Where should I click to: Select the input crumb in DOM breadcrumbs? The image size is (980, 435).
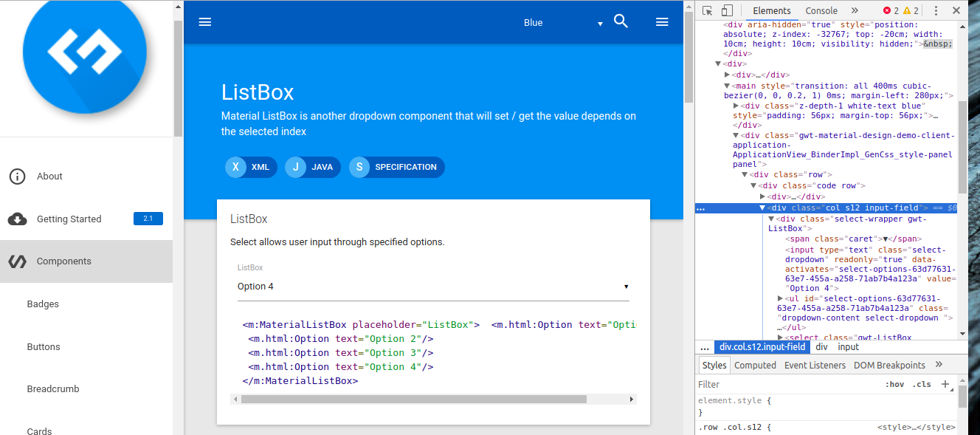pyautogui.click(x=848, y=346)
